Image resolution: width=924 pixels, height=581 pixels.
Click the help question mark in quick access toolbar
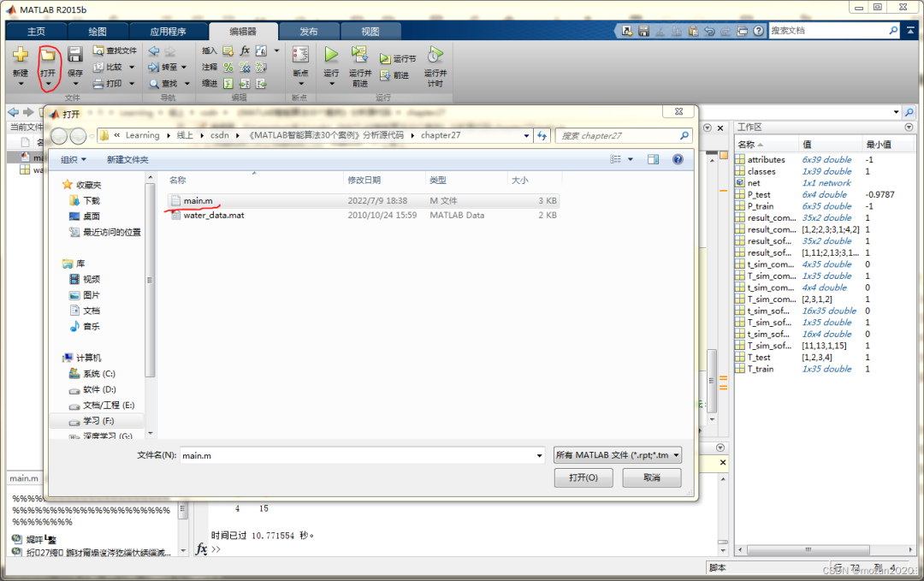pyautogui.click(x=759, y=31)
